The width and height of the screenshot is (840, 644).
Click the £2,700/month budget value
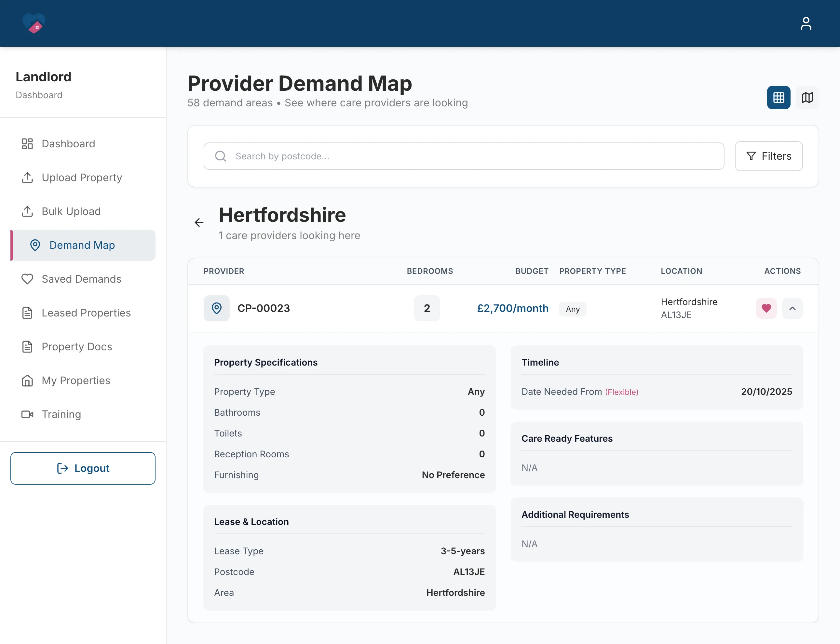[513, 308]
